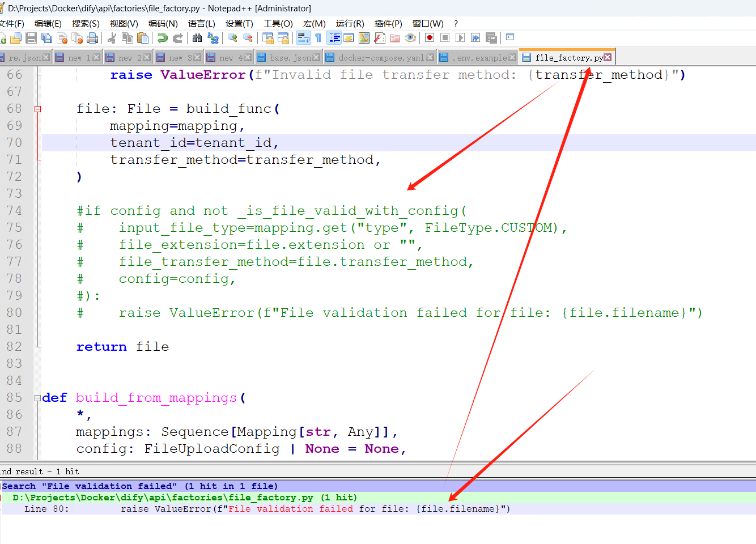
Task: Click the Close All documents icon
Action: tap(77, 38)
